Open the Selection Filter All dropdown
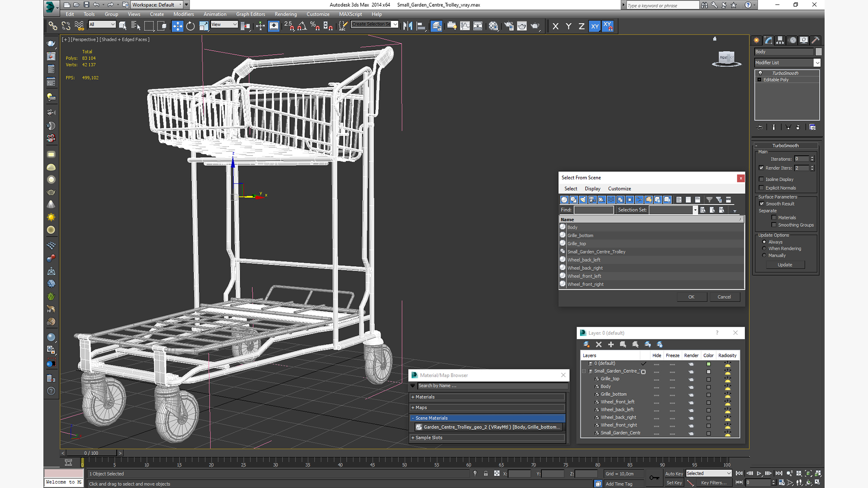This screenshot has height=488, width=868. 102,24
